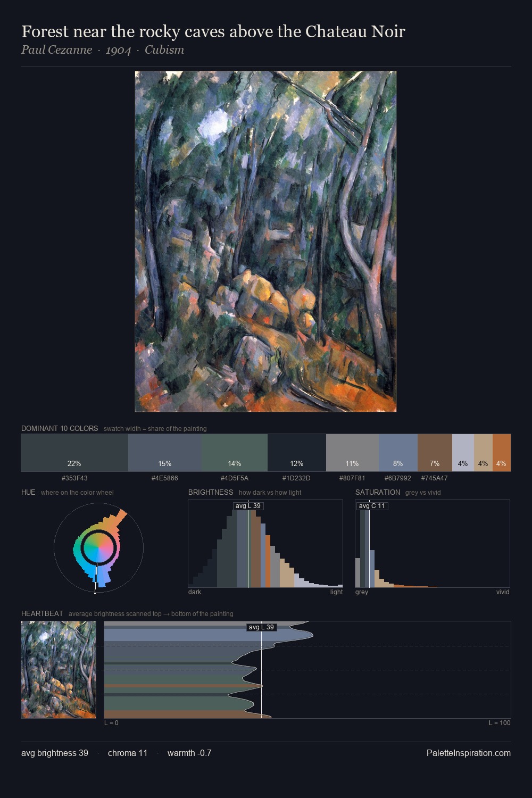
Task: Click the 'vivid' saturation axis label
Action: coord(503,592)
